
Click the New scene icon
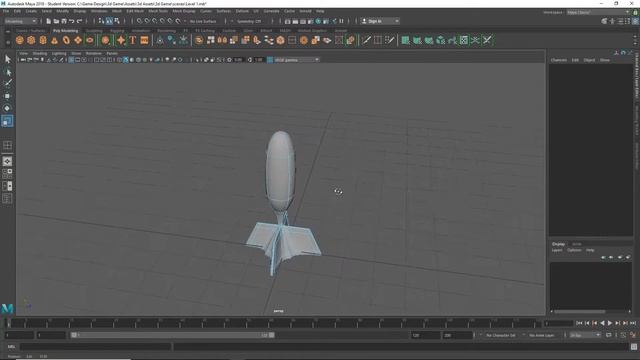pos(49,21)
